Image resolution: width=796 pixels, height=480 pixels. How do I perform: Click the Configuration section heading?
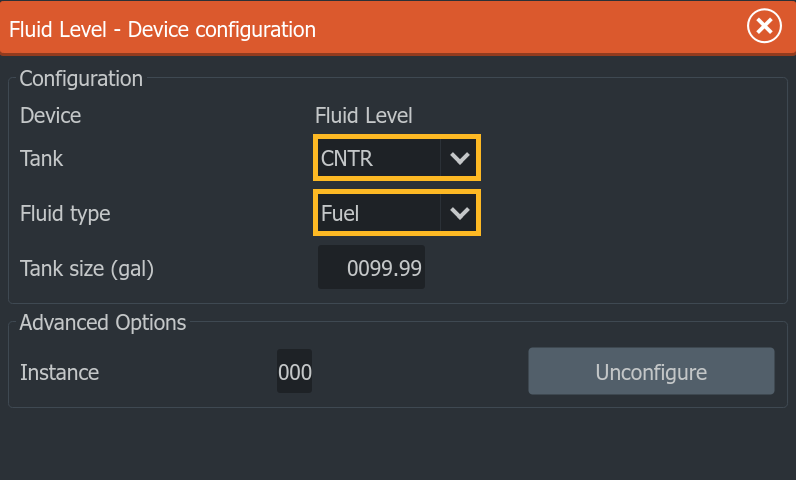(x=81, y=79)
